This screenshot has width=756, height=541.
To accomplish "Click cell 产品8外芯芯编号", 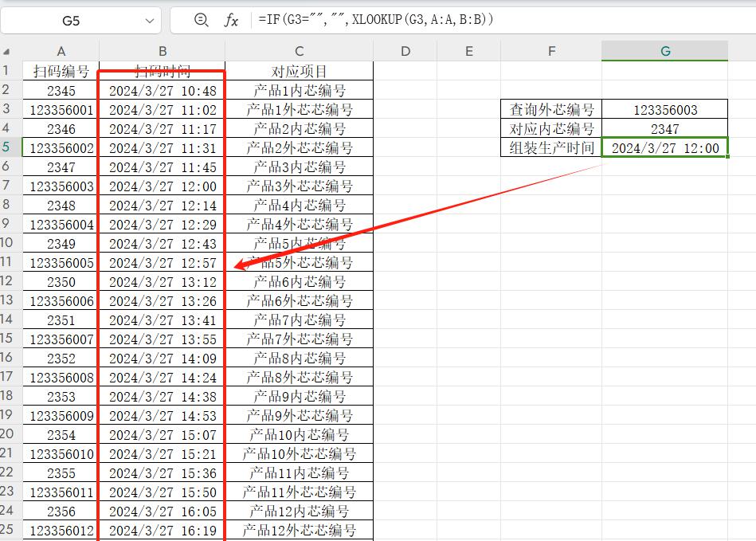I will tap(299, 377).
